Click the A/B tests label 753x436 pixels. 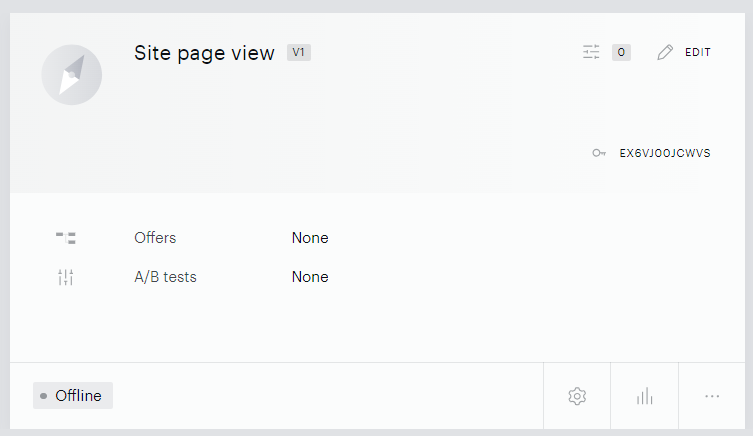click(x=165, y=277)
